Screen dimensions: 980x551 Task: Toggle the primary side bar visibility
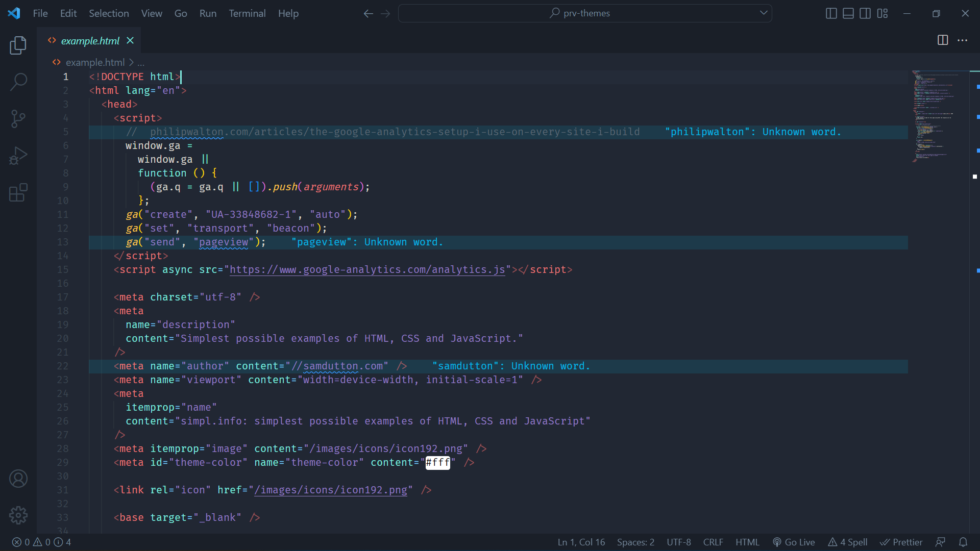pos(831,13)
